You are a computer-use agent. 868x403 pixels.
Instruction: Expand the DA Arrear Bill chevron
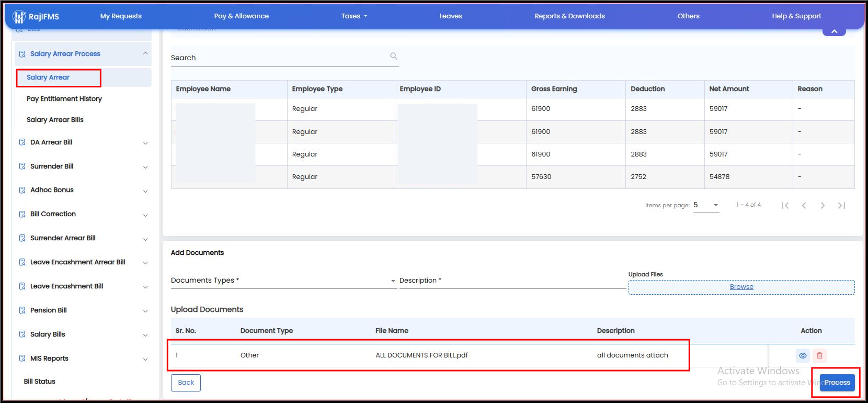145,143
